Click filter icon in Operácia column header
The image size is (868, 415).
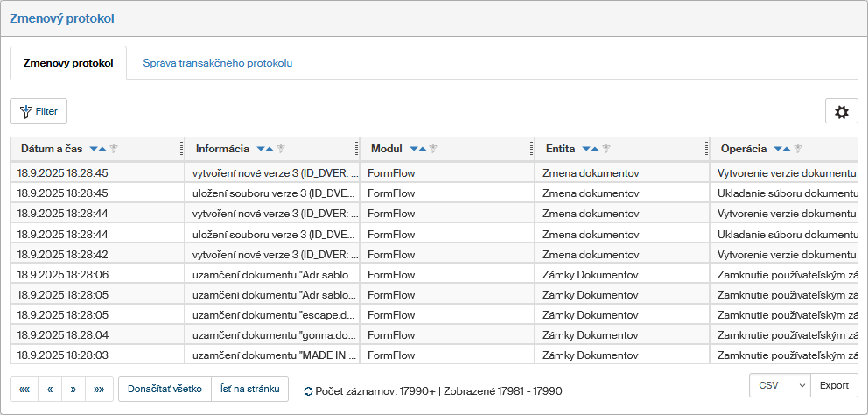point(798,149)
